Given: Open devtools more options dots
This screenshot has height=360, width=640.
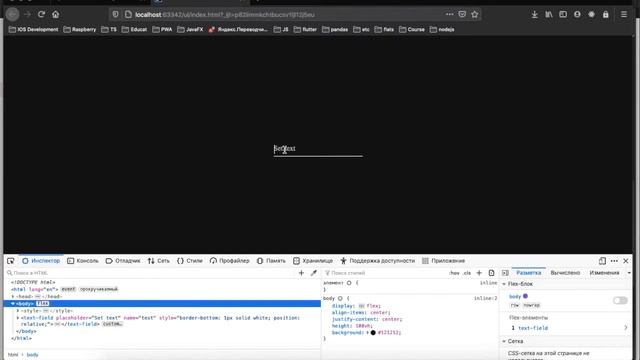Looking at the screenshot, I should click(614, 261).
